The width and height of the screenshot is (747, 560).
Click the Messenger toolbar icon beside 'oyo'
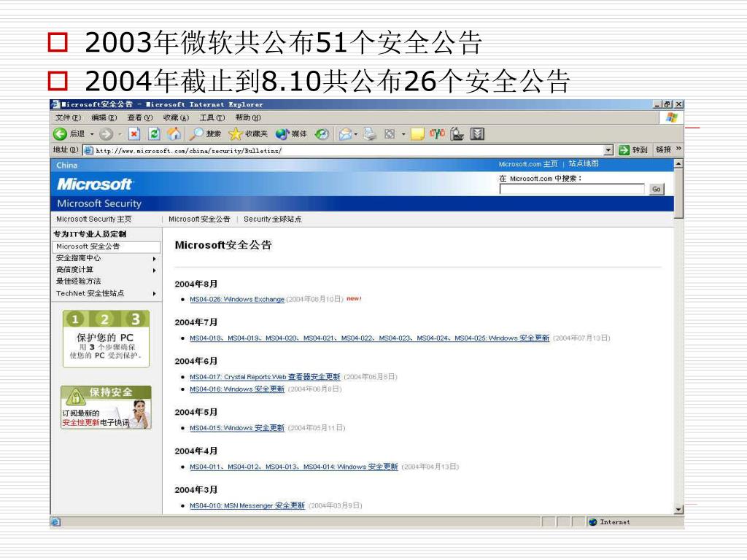point(457,134)
